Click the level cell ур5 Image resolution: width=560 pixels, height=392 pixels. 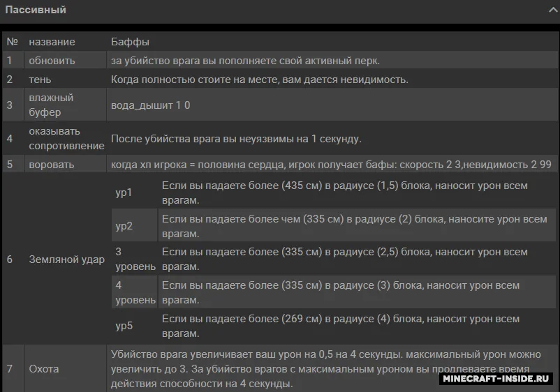point(124,326)
